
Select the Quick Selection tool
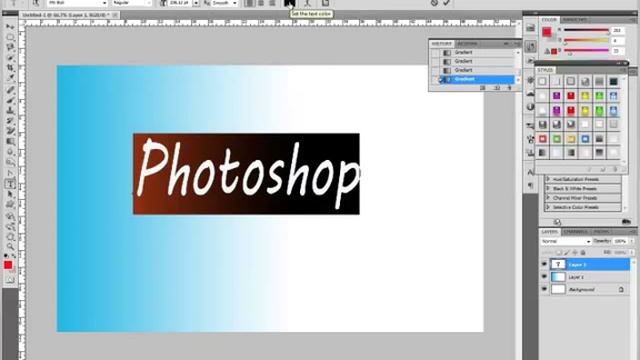(x=10, y=58)
